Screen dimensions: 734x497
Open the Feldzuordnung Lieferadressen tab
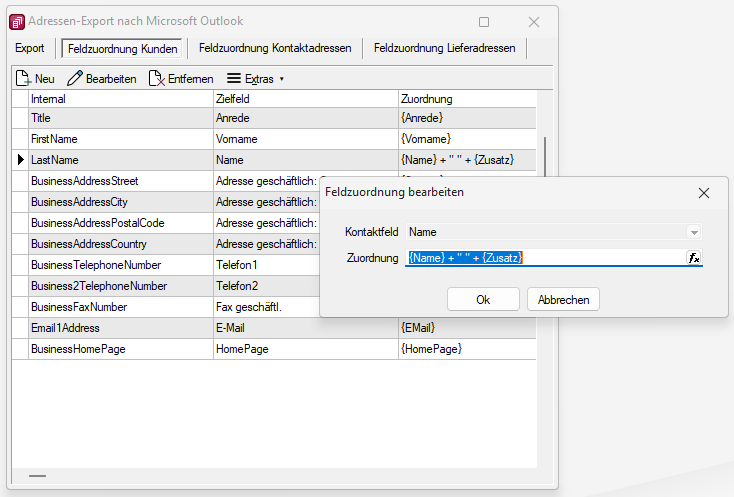pyautogui.click(x=444, y=47)
